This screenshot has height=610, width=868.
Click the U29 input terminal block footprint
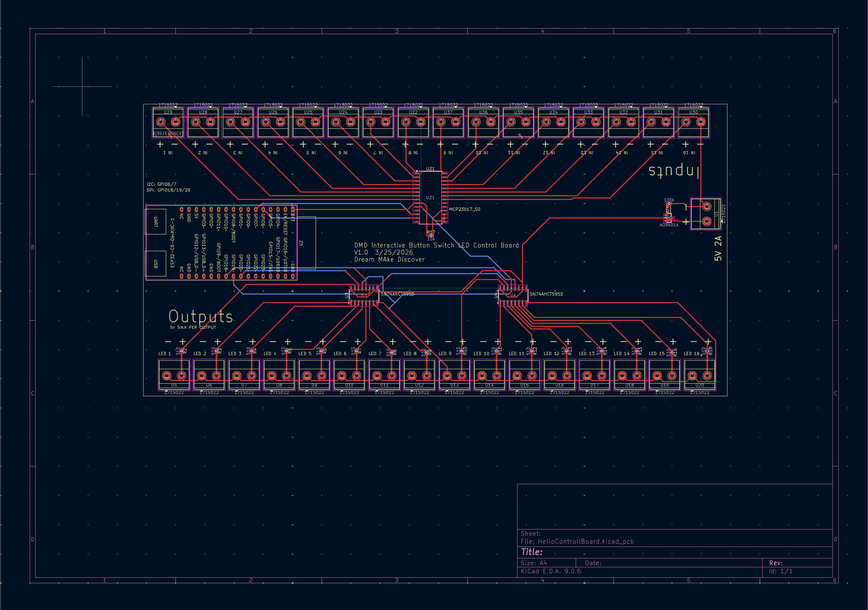168,122
